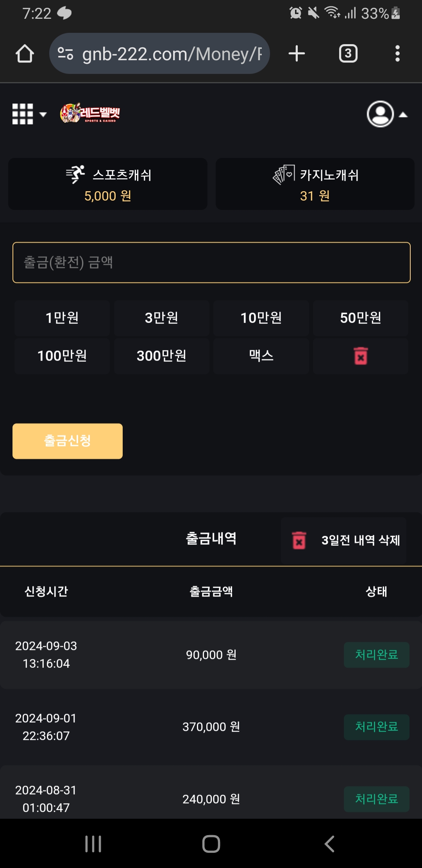Expand the user profile menu
The height and width of the screenshot is (868, 422).
point(387,114)
